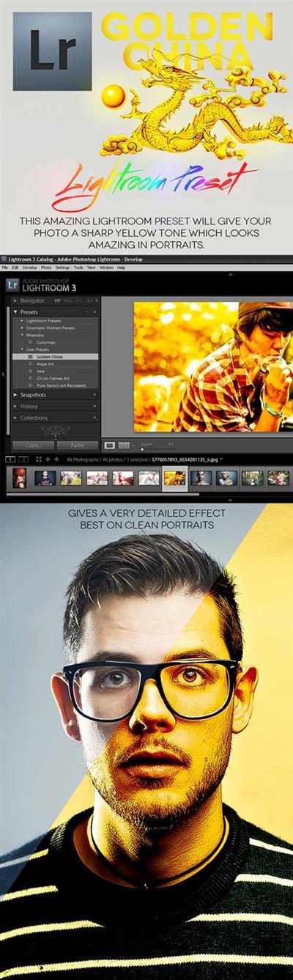Set Navigator zoom to FIT
Screen dimensions: 293x980
57,301
